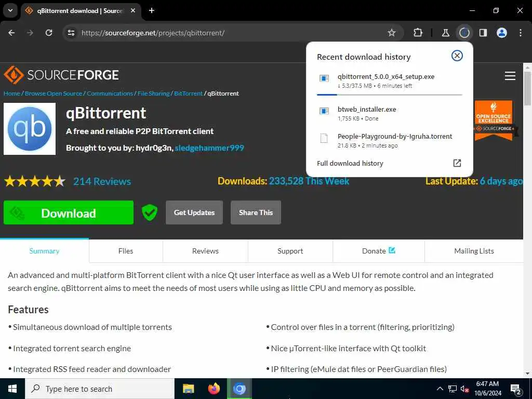
Task: Click the qbittorrent setup download progress bar
Action: (x=389, y=95)
